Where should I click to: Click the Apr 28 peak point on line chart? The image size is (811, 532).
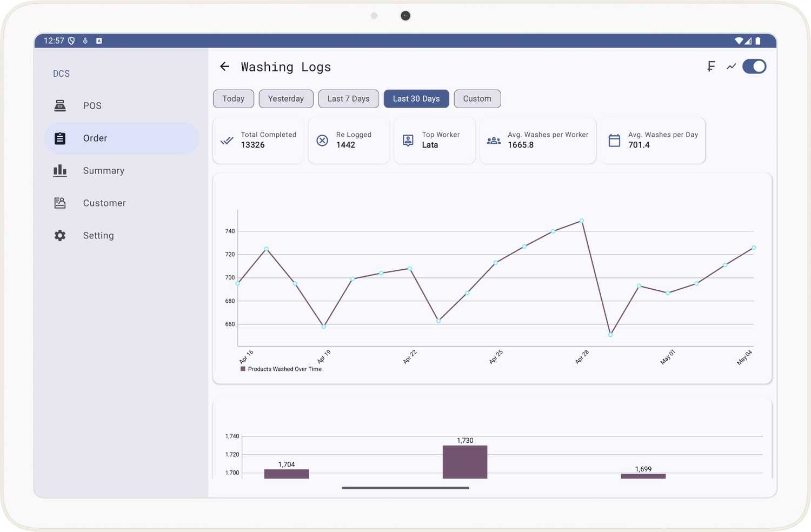[582, 221]
